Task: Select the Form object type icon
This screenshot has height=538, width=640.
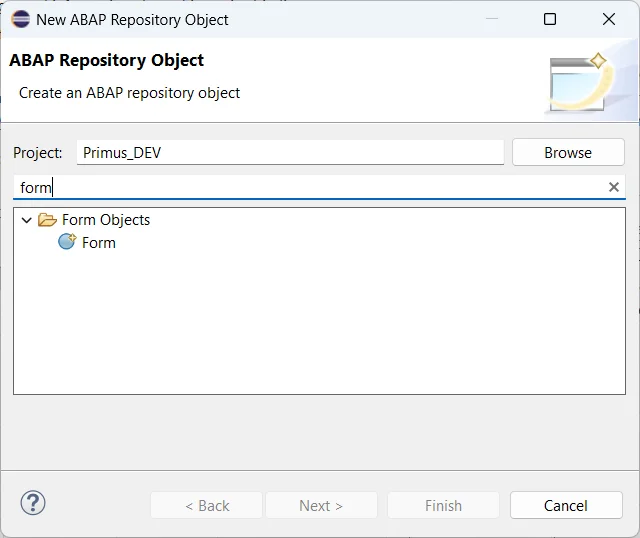Action: pos(67,241)
